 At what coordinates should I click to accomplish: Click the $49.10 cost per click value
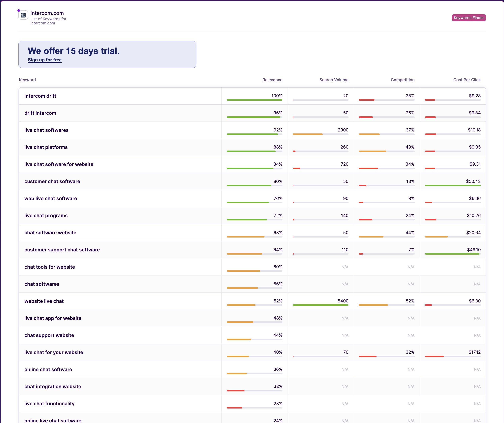tap(474, 250)
